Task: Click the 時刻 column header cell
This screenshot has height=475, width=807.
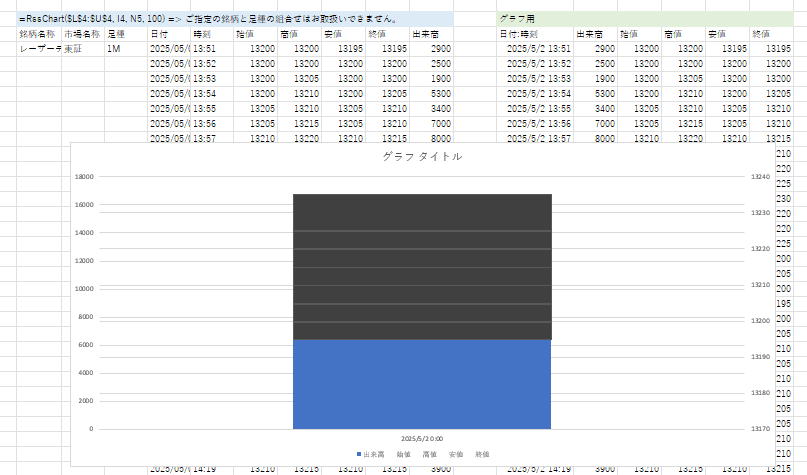Action: pos(212,34)
